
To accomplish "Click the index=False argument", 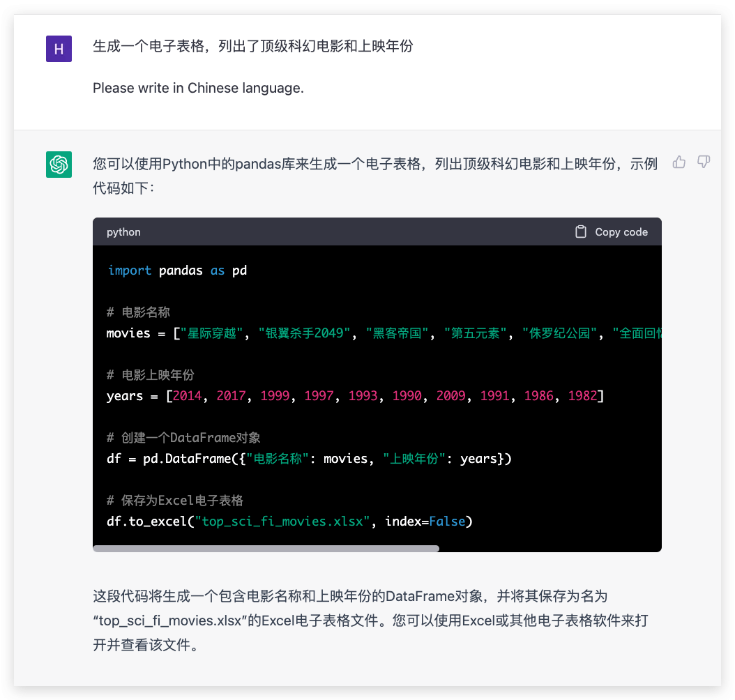I will (x=425, y=522).
